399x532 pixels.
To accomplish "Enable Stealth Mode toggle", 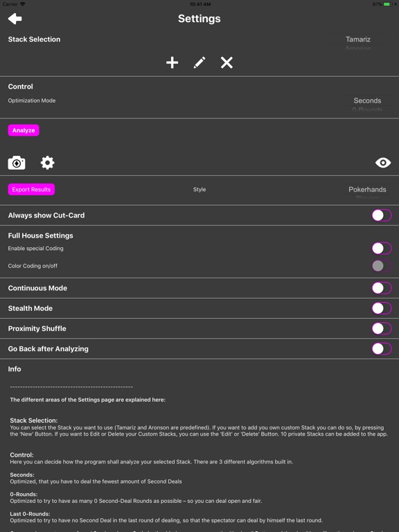I will click(382, 308).
